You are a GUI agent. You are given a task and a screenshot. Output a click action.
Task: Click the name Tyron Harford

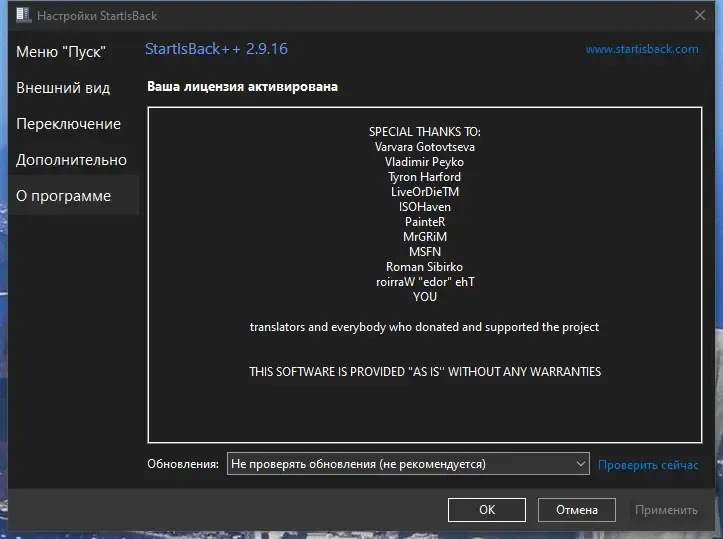(424, 177)
